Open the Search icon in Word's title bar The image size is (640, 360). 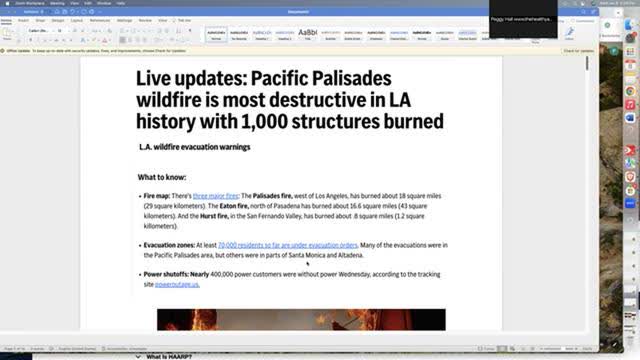(x=584, y=12)
